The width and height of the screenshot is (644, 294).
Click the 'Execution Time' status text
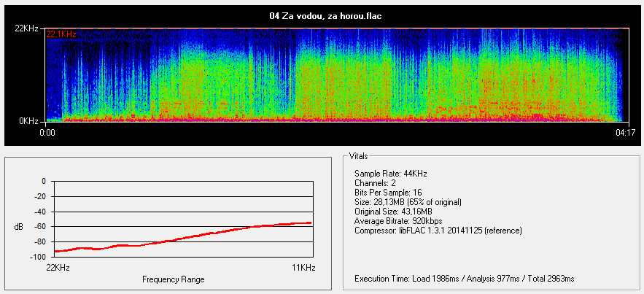point(464,279)
